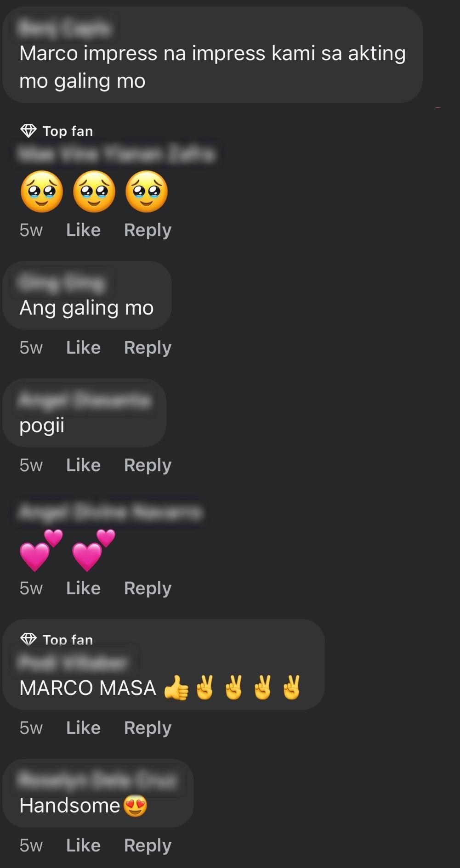The image size is (460, 868).
Task: Tap the thumbs up emoji in MARCO MASA comment
Action: 176,688
